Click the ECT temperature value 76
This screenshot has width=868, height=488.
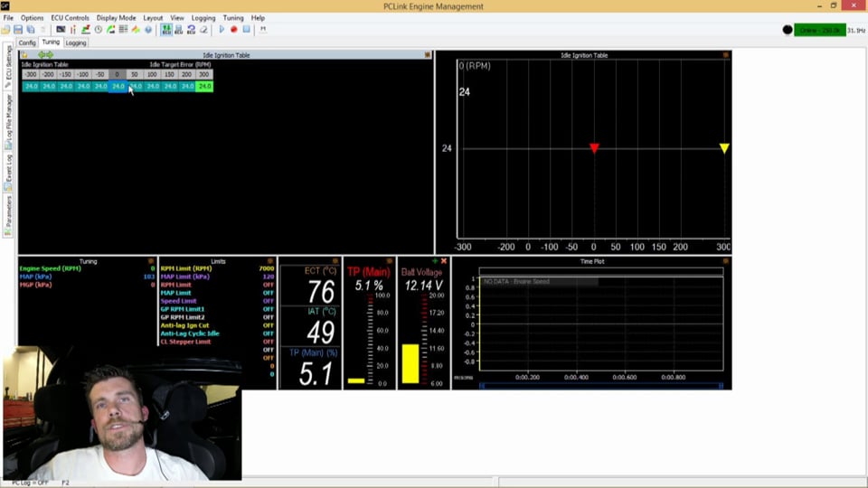pyautogui.click(x=321, y=292)
